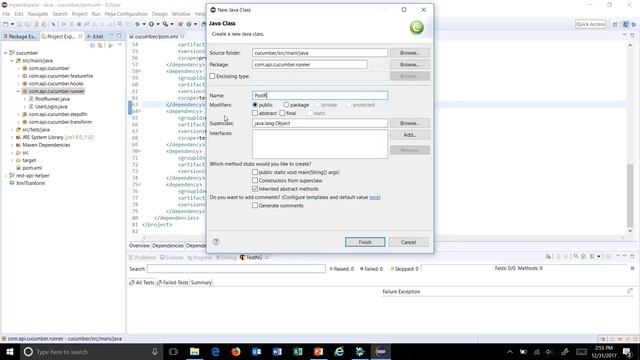Click the External Tools run toolbar icon

pos(165,24)
